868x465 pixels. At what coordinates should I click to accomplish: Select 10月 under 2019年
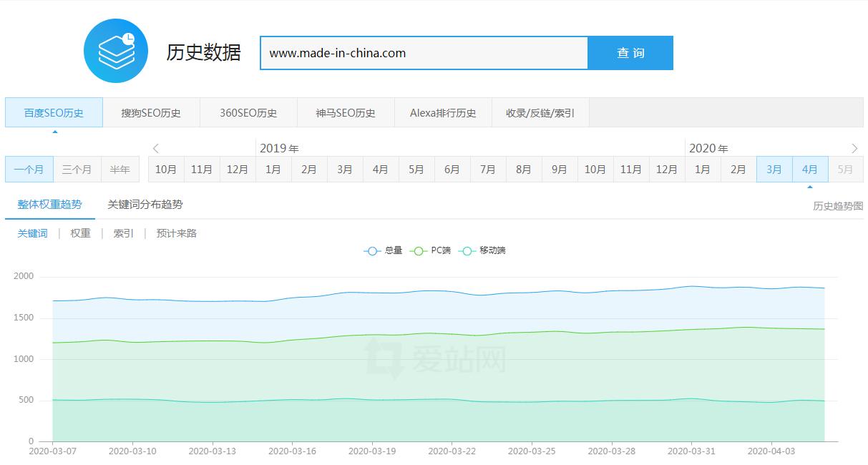pyautogui.click(x=165, y=169)
